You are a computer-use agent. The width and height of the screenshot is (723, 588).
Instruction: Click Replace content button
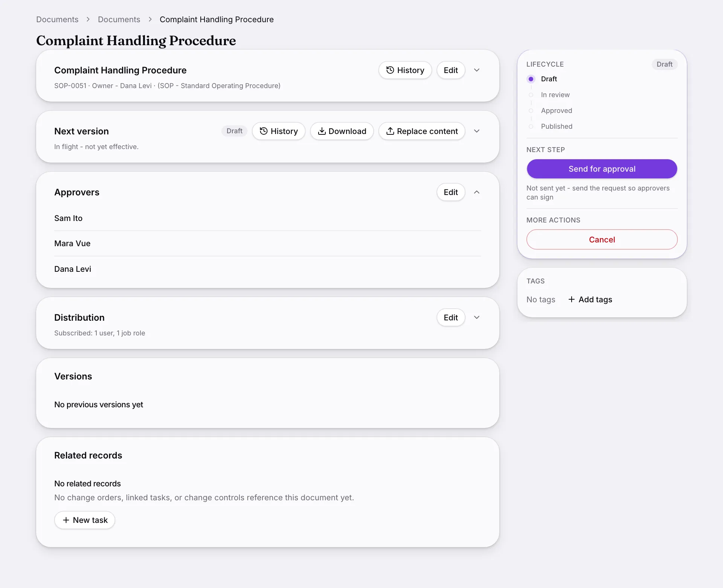coord(421,131)
